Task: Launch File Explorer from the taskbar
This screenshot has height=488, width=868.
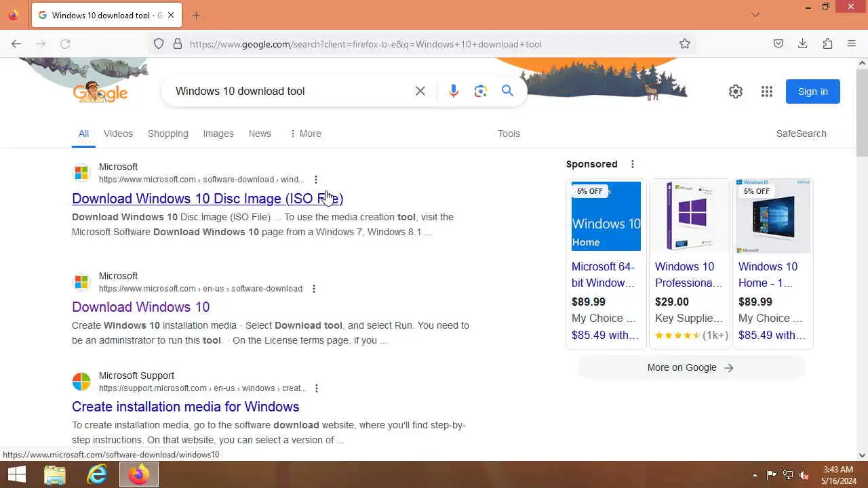Action: click(55, 475)
